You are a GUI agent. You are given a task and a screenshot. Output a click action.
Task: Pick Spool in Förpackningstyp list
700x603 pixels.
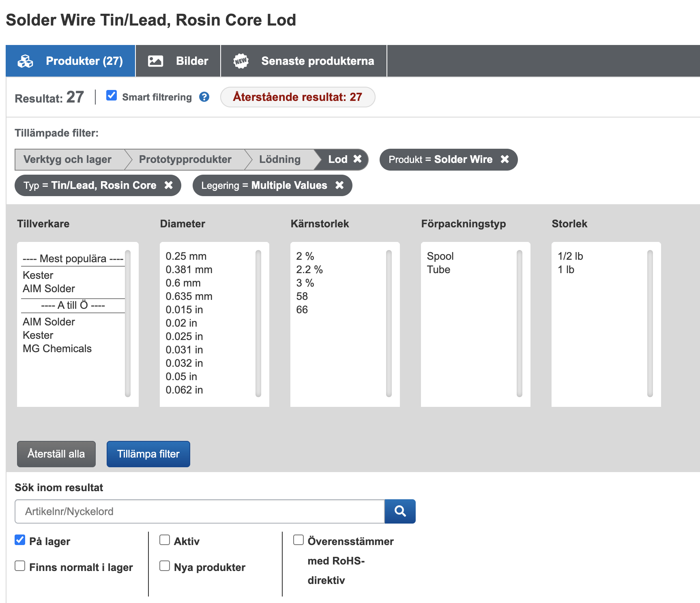click(x=440, y=256)
